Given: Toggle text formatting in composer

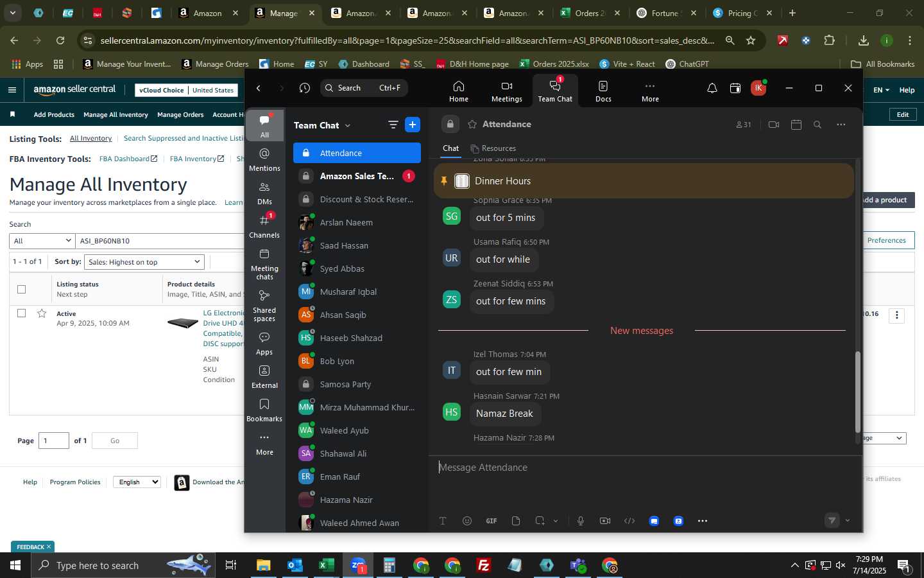Looking at the screenshot, I should (443, 521).
